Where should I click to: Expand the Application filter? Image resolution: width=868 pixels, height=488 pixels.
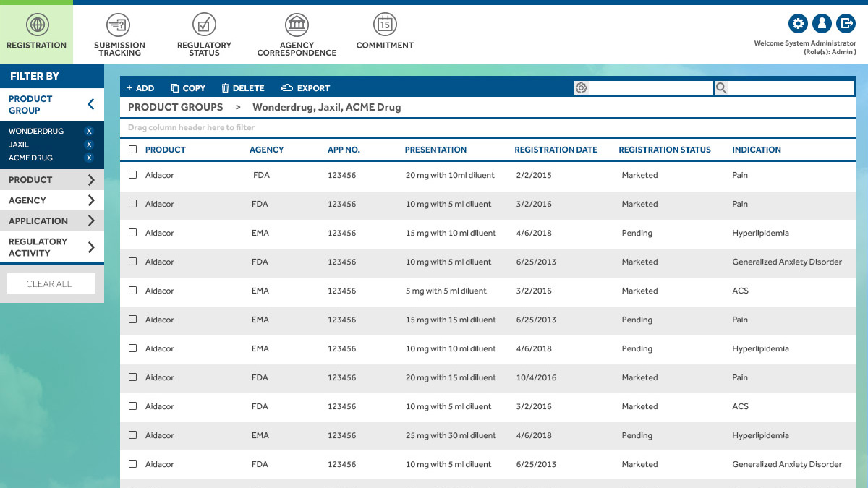pyautogui.click(x=91, y=221)
